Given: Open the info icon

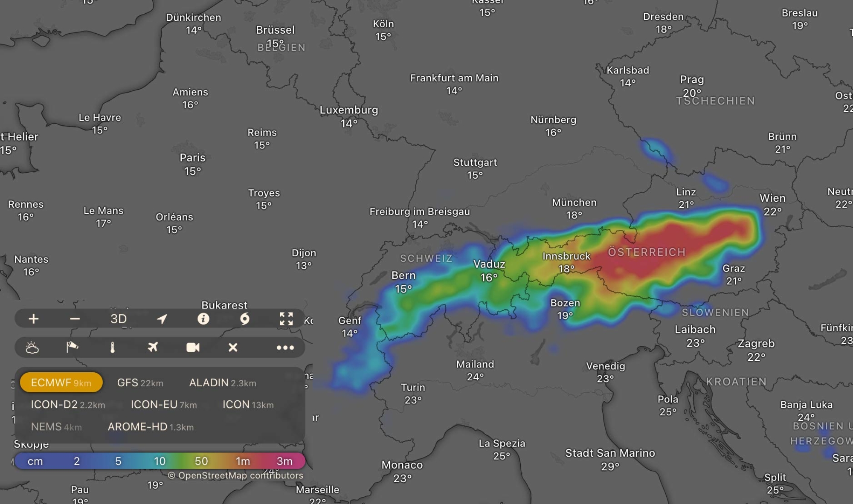Looking at the screenshot, I should tap(203, 319).
